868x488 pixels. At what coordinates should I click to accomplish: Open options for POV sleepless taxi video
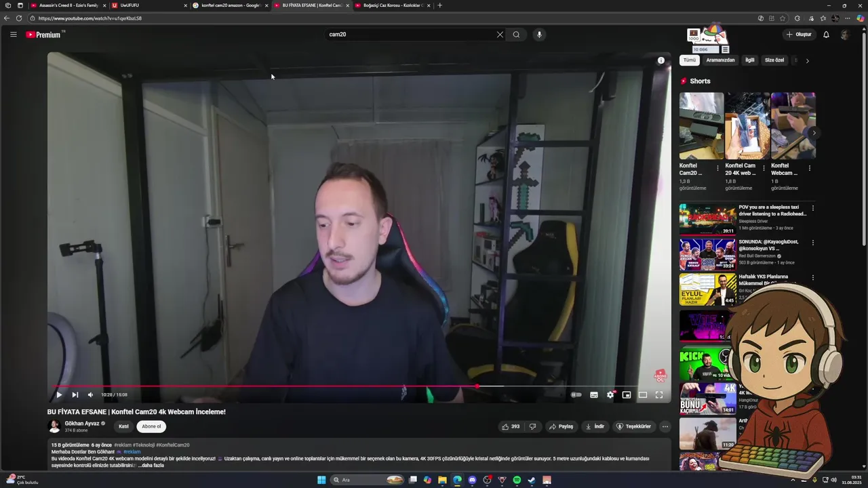pyautogui.click(x=812, y=208)
